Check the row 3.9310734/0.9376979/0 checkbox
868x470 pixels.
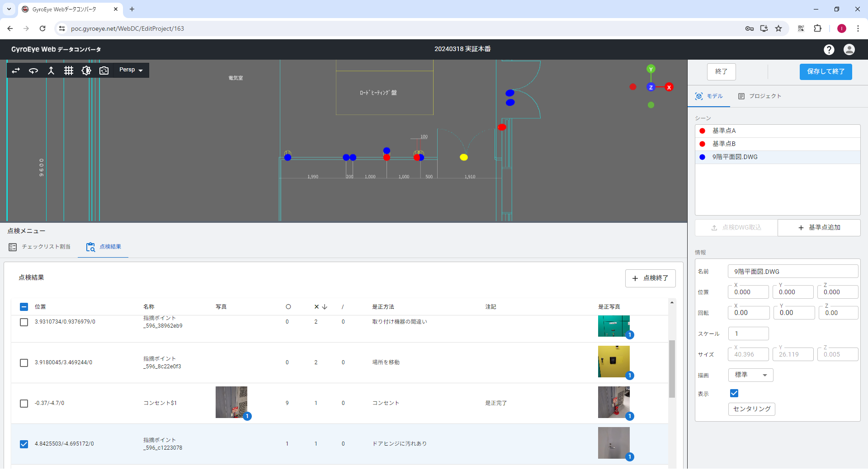tap(24, 322)
